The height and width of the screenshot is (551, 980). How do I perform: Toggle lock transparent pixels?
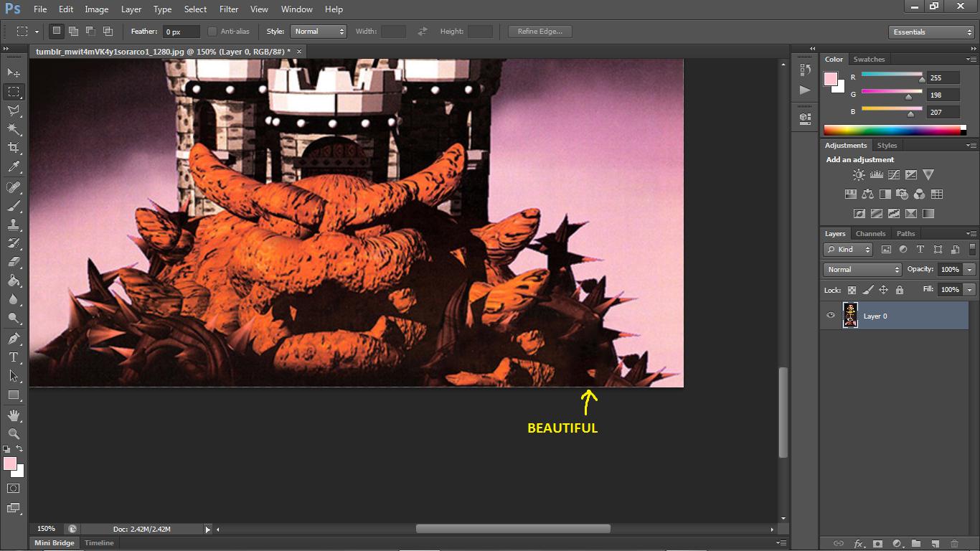852,290
